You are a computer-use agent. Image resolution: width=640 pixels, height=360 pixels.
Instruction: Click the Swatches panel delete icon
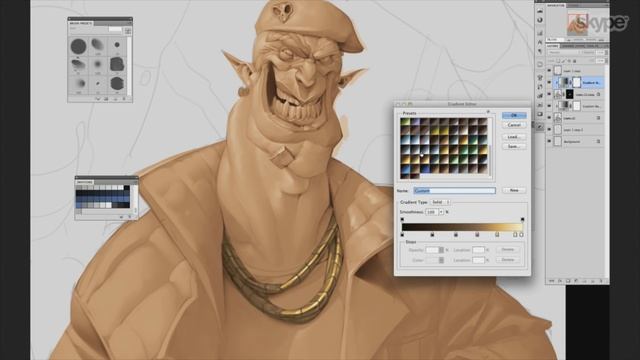[130, 217]
